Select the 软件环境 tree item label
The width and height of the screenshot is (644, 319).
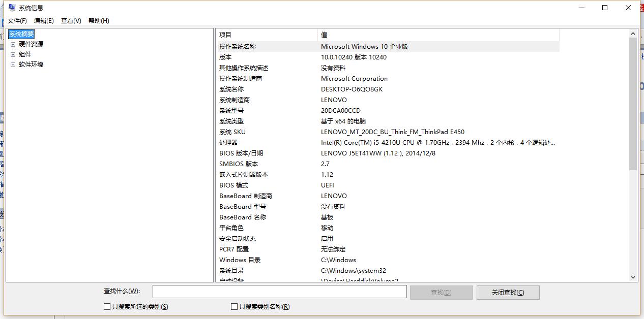coord(31,65)
